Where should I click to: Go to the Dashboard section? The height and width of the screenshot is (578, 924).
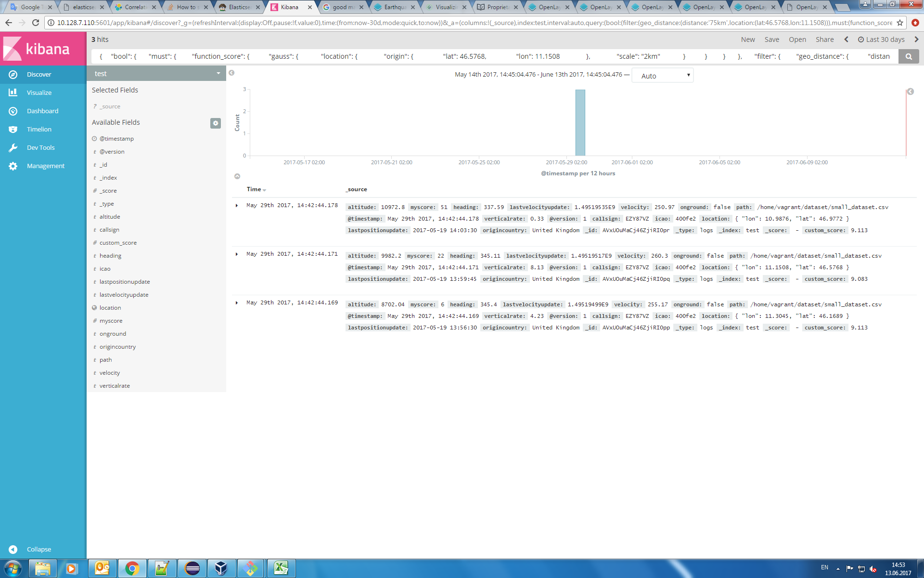(x=42, y=111)
